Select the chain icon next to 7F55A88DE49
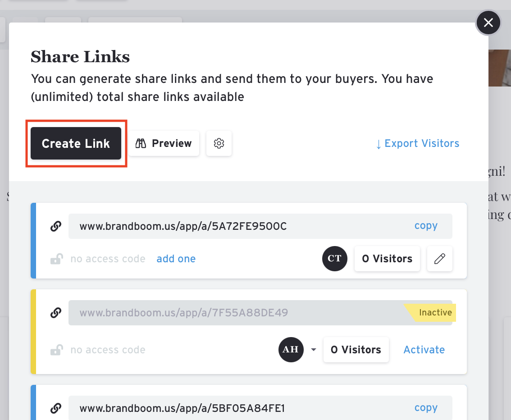 click(x=56, y=312)
